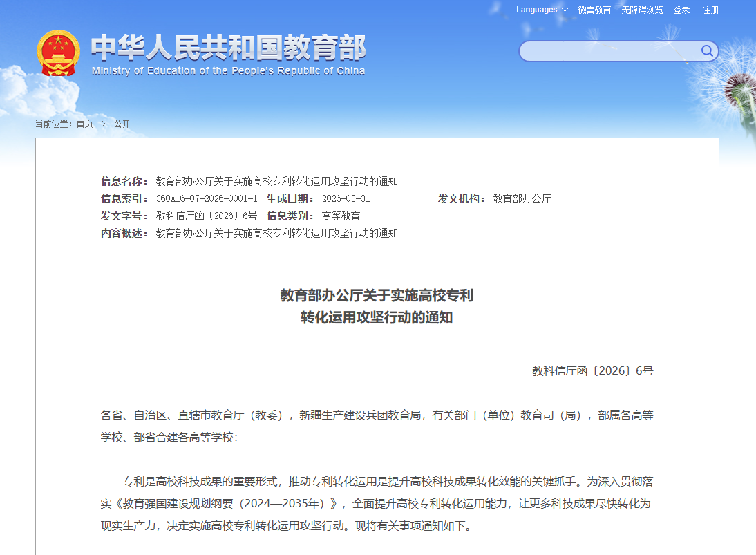756x555 pixels.
Task: Click the 信息名称 title value text
Action: pos(276,181)
